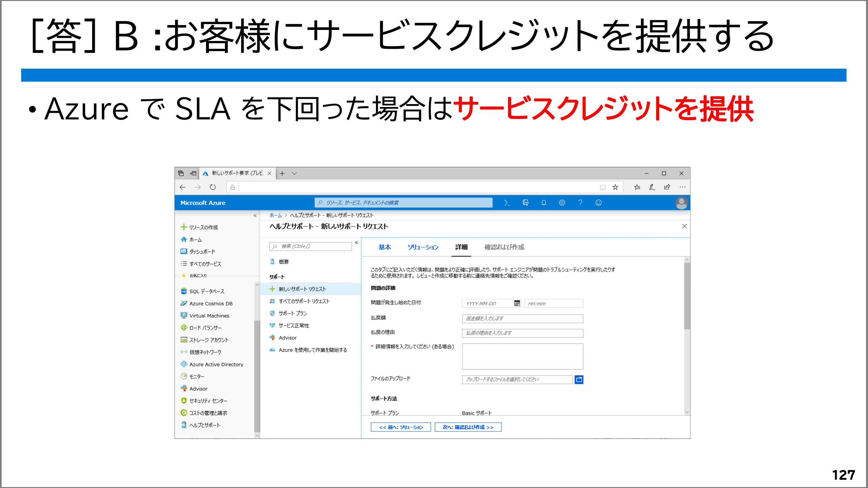This screenshot has width=868, height=488.
Task: Switch to the 基本 tab
Action: [x=384, y=247]
